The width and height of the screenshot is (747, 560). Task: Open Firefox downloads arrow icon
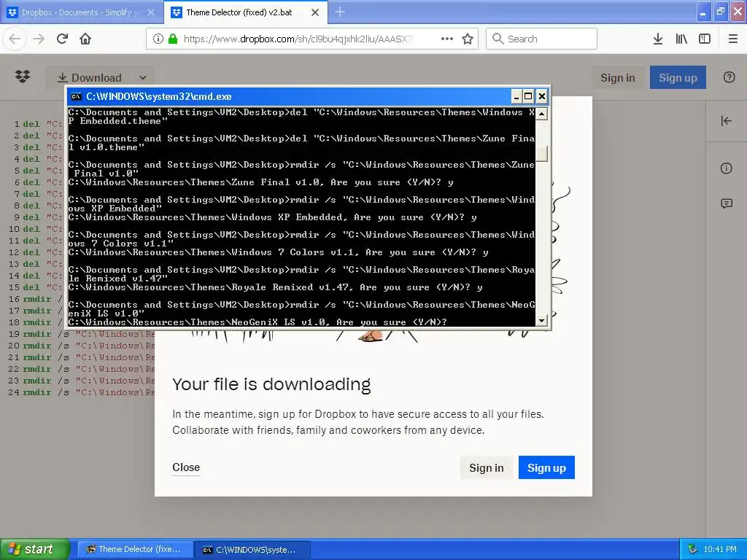pos(658,39)
